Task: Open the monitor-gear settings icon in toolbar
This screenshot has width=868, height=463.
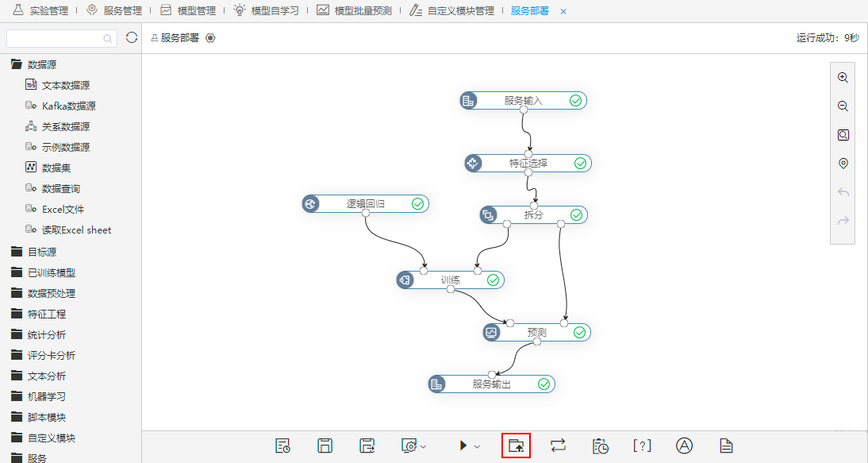Action: coord(409,446)
